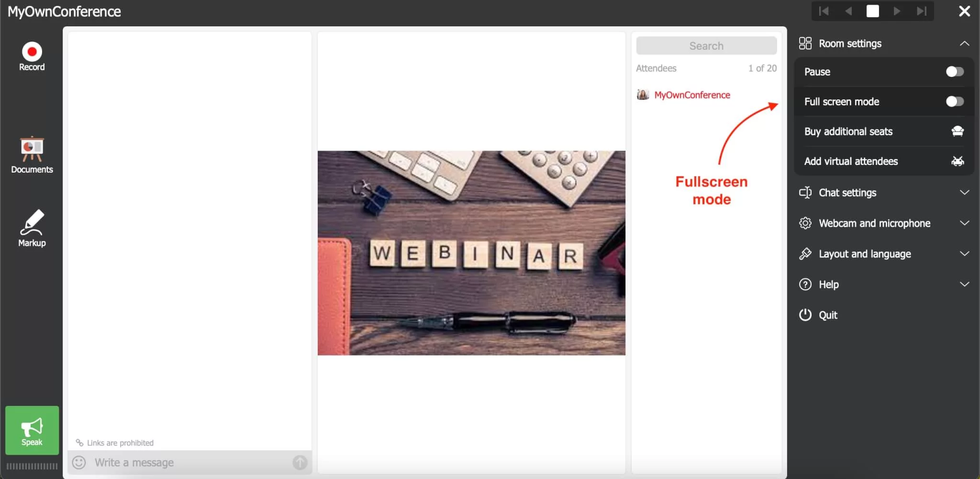Open the emoji smiley picker
The width and height of the screenshot is (980, 479).
(x=79, y=462)
